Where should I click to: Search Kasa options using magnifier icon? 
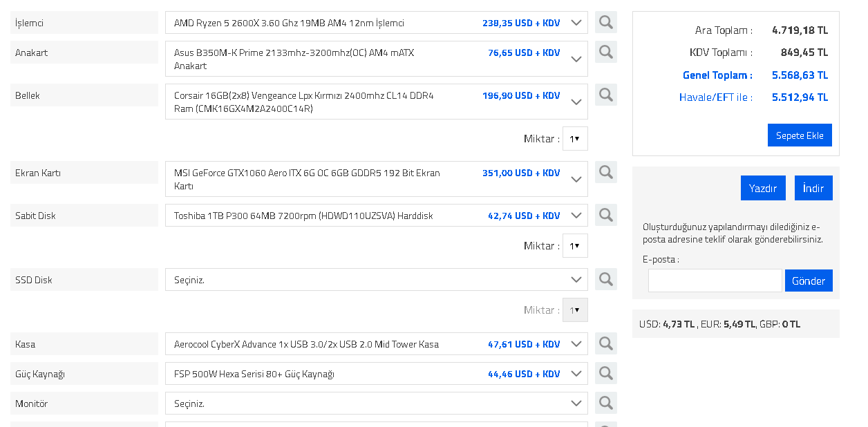point(605,343)
